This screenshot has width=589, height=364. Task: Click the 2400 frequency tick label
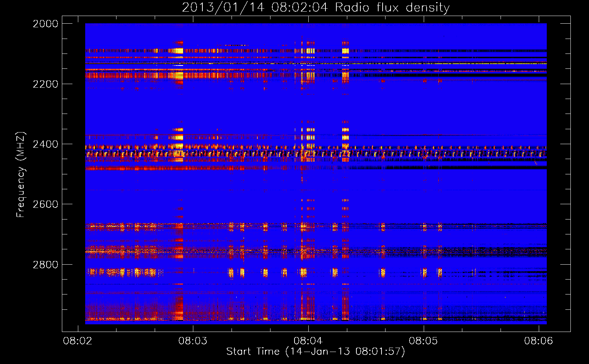point(46,144)
